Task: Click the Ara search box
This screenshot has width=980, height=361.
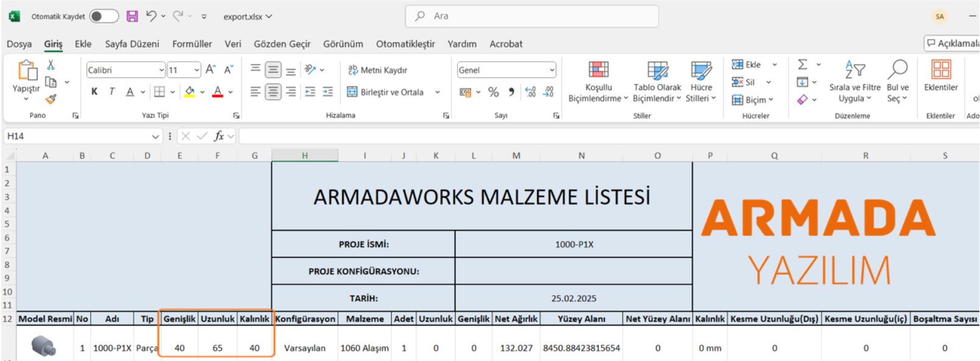Action: (532, 16)
